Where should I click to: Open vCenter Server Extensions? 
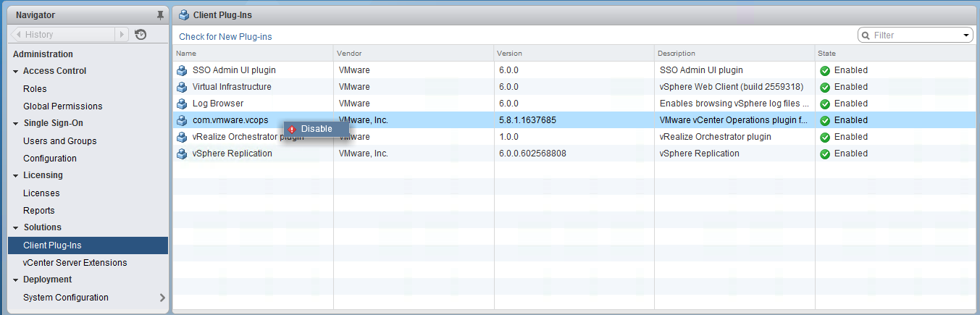[x=75, y=263]
